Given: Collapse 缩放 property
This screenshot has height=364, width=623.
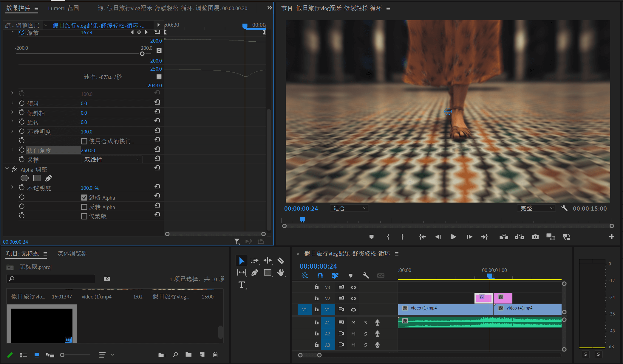Looking at the screenshot, I should [x=13, y=32].
